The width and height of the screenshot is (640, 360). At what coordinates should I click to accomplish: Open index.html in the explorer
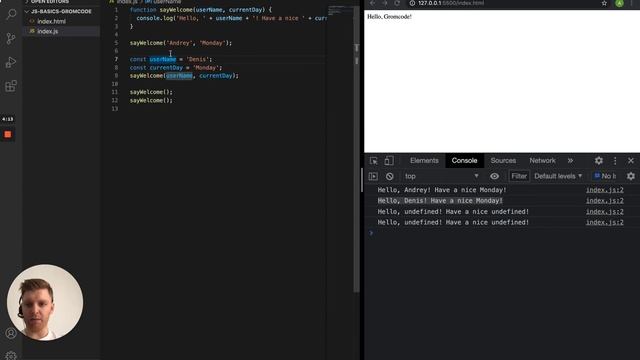click(x=51, y=21)
